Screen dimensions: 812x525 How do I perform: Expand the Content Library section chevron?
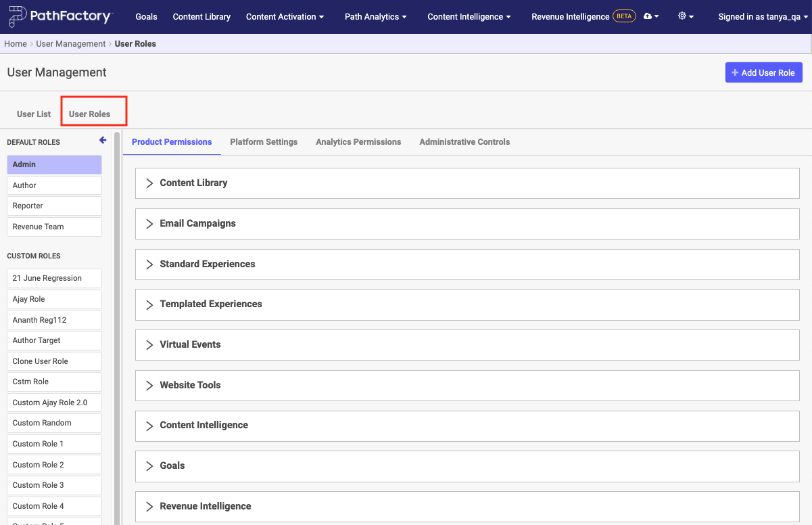pyautogui.click(x=149, y=183)
